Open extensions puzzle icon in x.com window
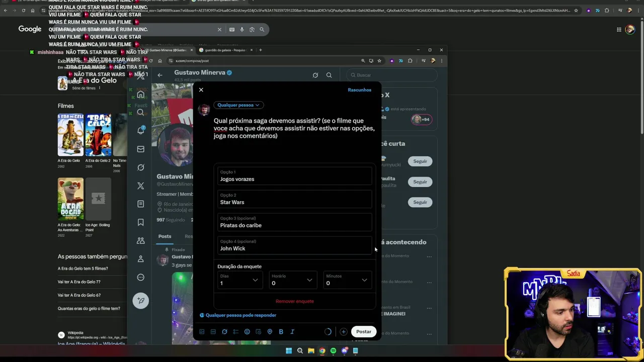Image resolution: width=644 pixels, height=362 pixels. [x=410, y=61]
